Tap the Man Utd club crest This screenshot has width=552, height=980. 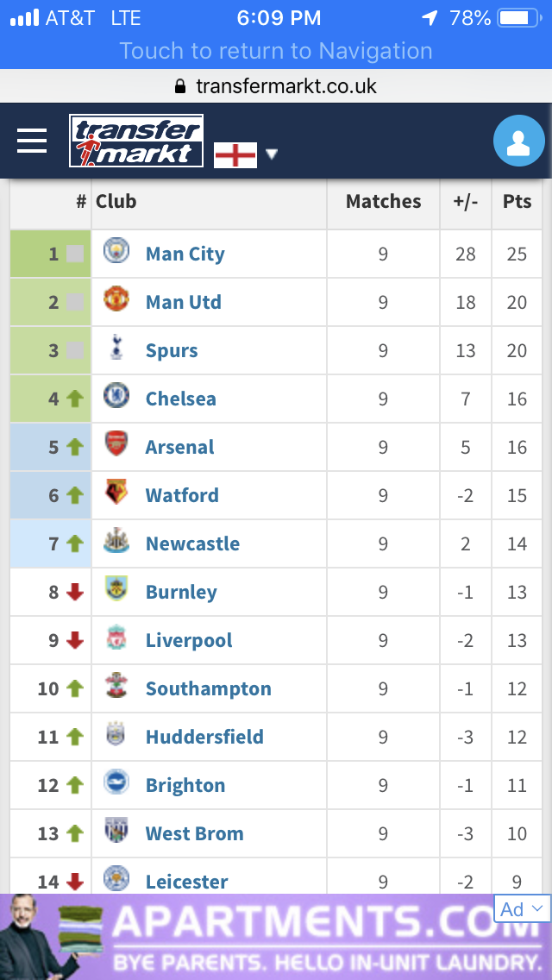pos(116,300)
